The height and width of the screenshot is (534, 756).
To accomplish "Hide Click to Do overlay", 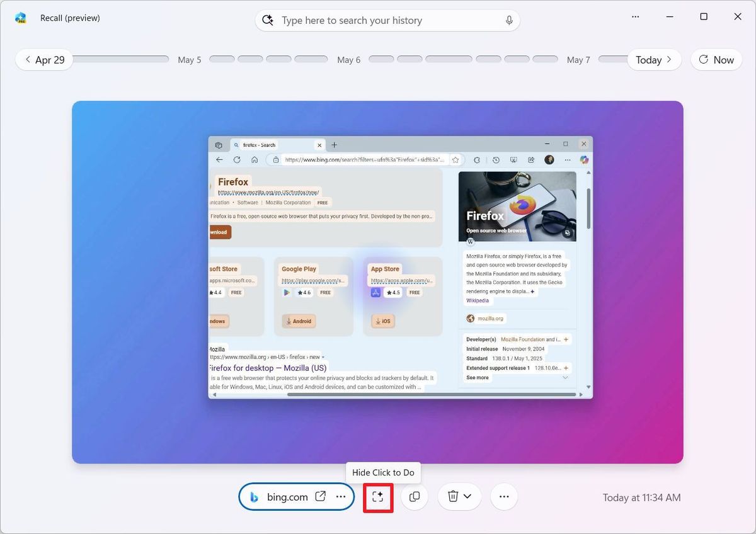I will pyautogui.click(x=378, y=497).
